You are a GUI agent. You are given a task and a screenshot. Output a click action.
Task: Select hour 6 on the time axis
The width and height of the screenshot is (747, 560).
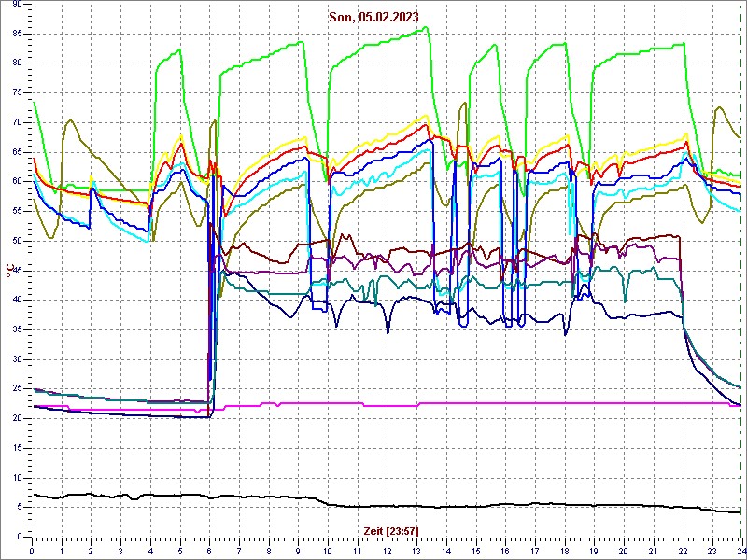209,550
